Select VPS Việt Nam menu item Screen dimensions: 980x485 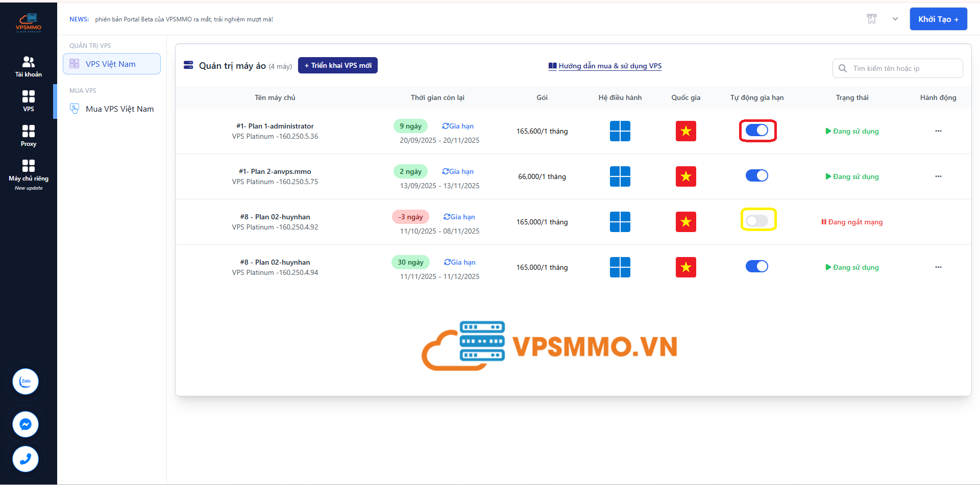click(111, 64)
